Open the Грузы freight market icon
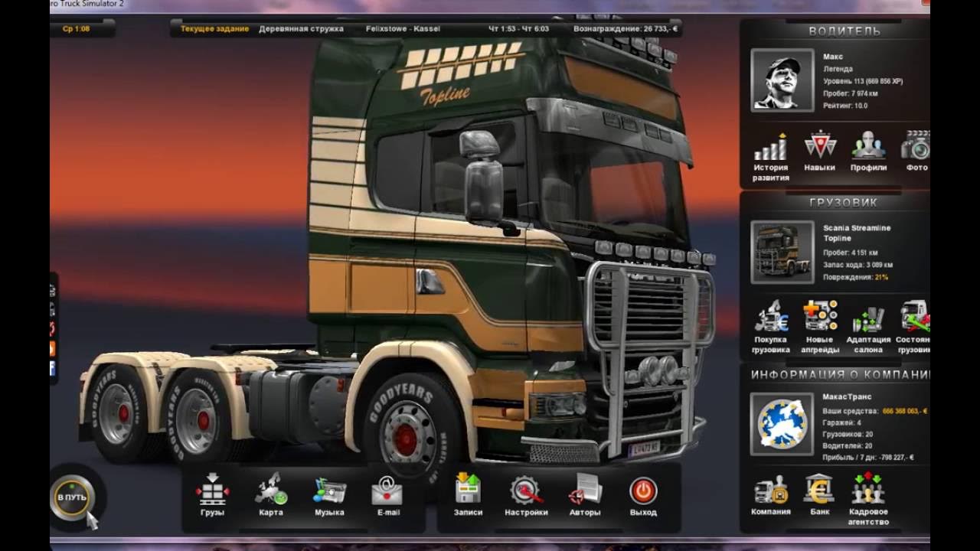 click(x=212, y=490)
